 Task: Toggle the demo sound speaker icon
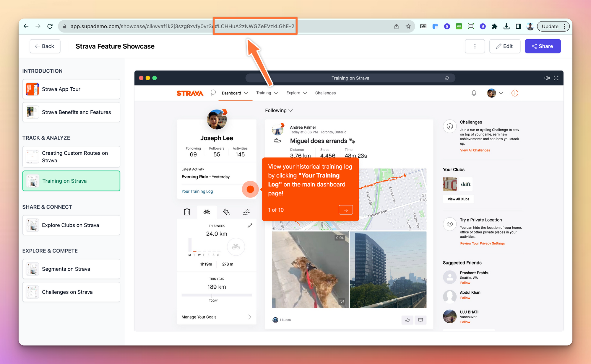point(547,78)
